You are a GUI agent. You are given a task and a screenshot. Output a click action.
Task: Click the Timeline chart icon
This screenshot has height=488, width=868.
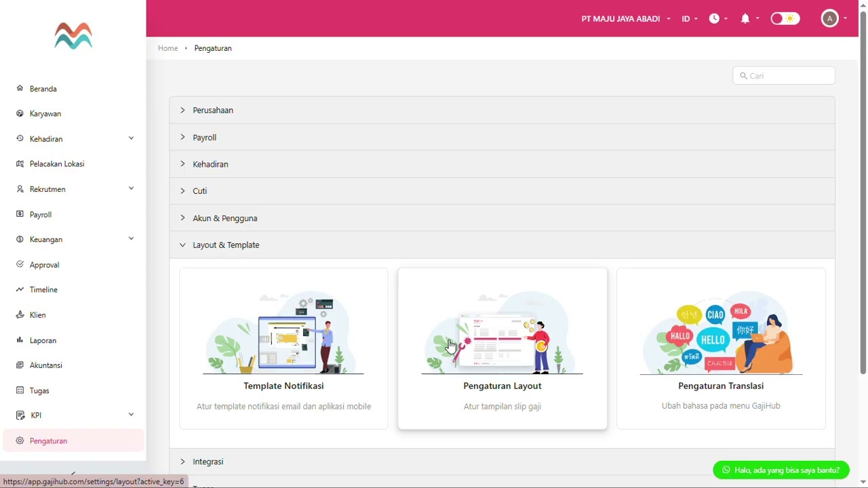tap(20, 289)
